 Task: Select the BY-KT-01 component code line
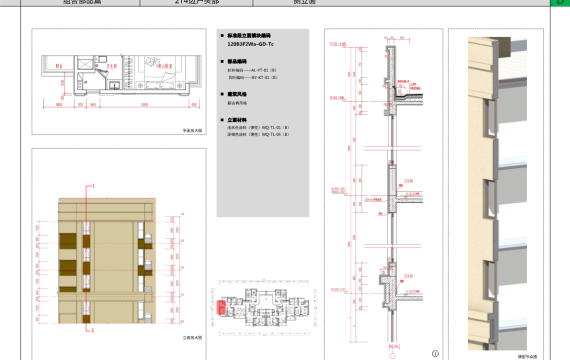click(253, 77)
